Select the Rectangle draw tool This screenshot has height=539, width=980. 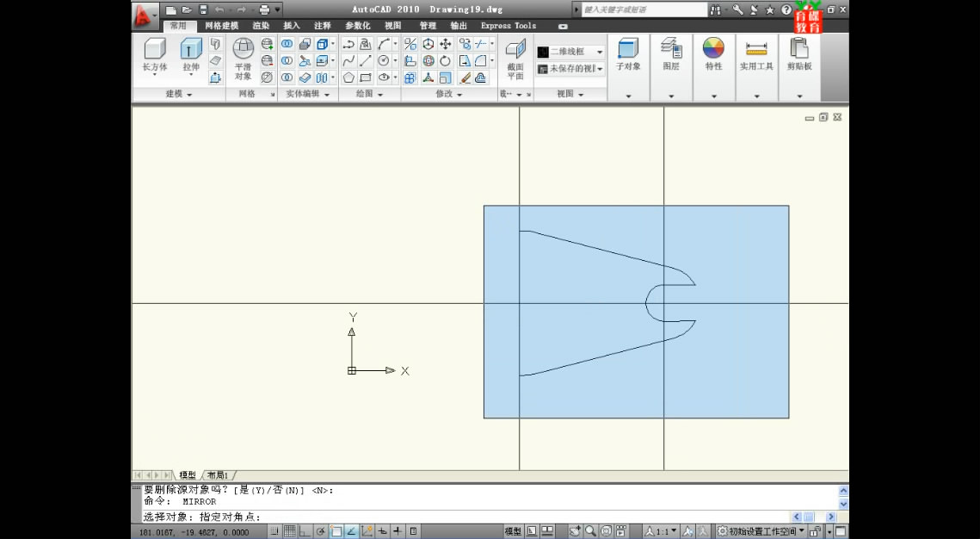pos(367,77)
